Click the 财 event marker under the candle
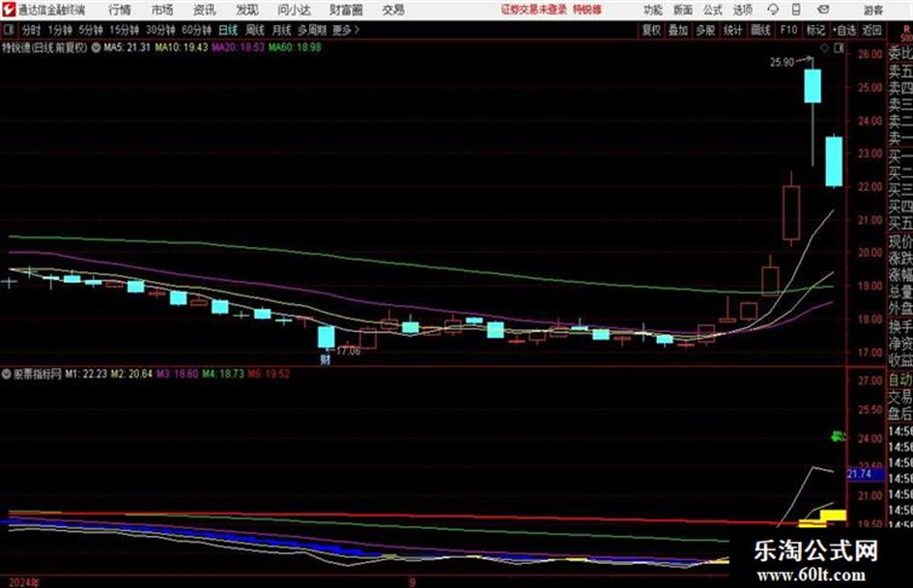 (x=326, y=360)
